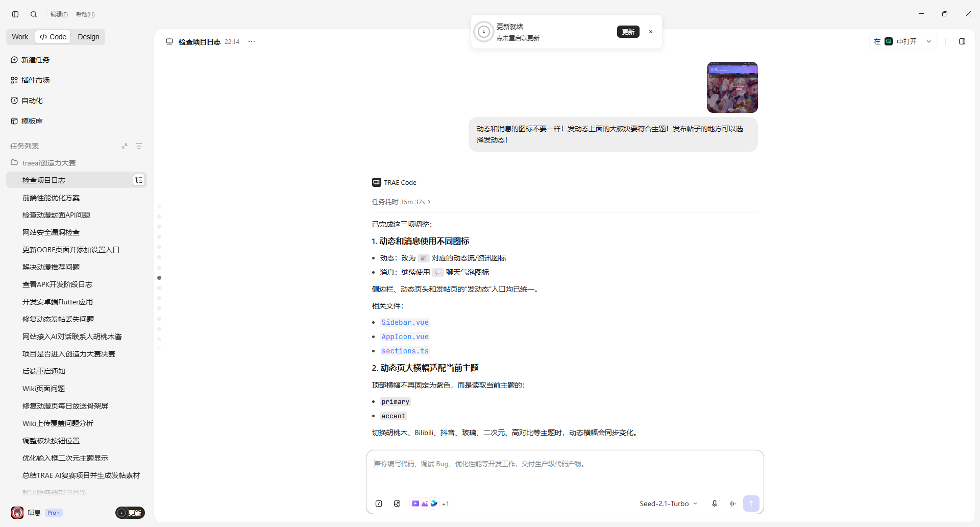Open the attached screenshot thumbnail
This screenshot has height=527, width=980.
732,87
